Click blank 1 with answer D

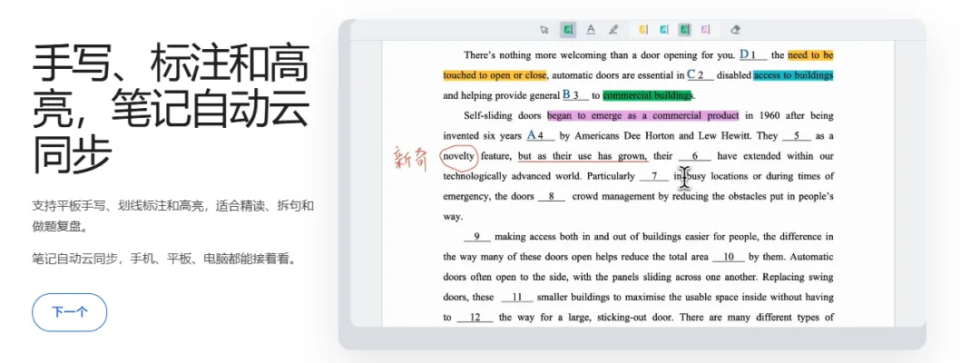[x=753, y=55]
